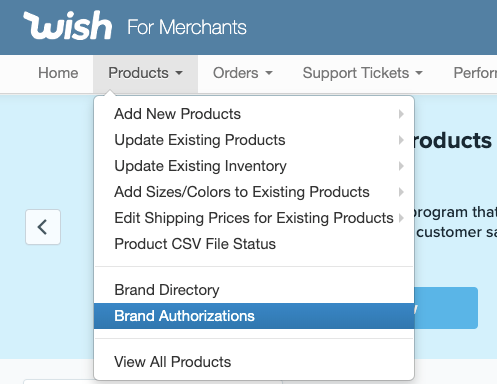The height and width of the screenshot is (384, 497).
Task: Click the Wish logo in header
Action: pos(67,25)
